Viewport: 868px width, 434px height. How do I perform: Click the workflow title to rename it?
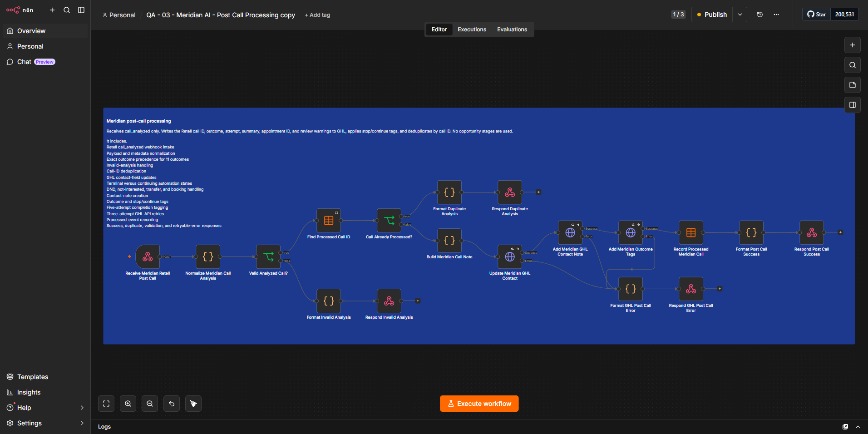click(x=221, y=15)
